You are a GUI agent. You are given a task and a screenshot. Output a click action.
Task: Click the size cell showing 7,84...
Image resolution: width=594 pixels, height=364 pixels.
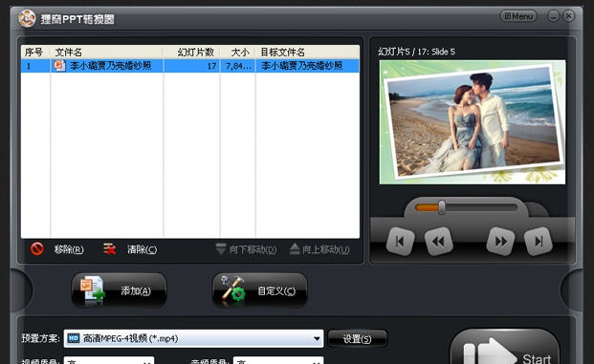238,66
